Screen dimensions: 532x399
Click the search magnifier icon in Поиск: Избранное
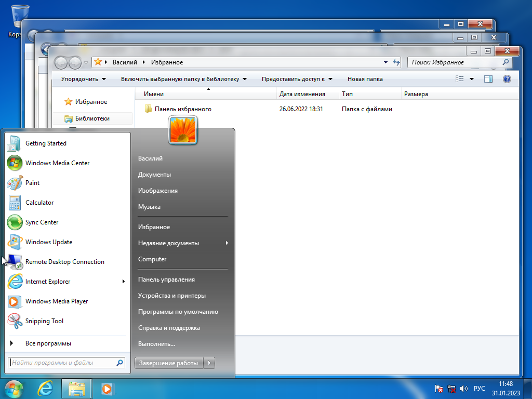coord(506,62)
